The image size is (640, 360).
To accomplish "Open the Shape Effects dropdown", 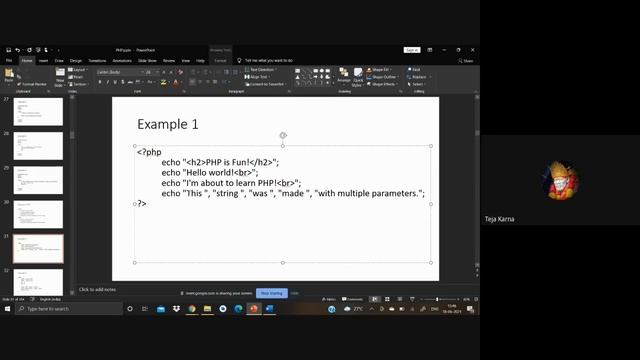I will [x=382, y=84].
